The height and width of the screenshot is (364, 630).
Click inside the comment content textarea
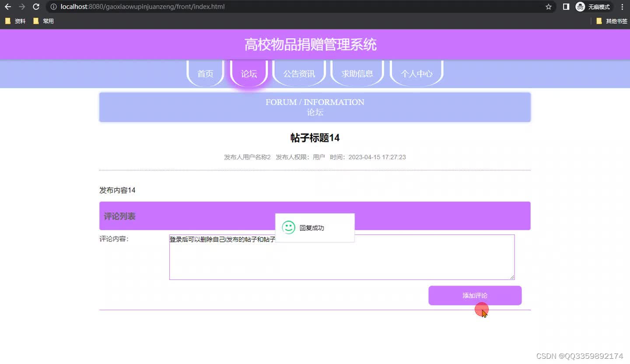tap(342, 257)
